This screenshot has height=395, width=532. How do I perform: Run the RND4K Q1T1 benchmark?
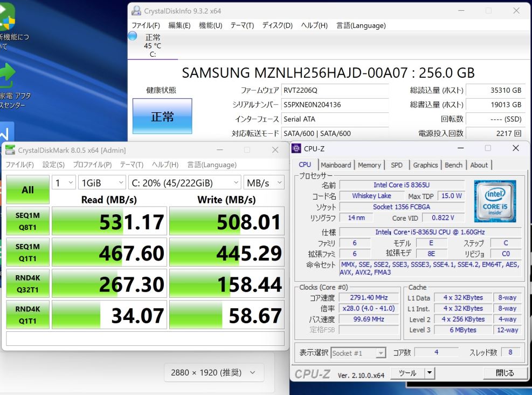coord(28,315)
